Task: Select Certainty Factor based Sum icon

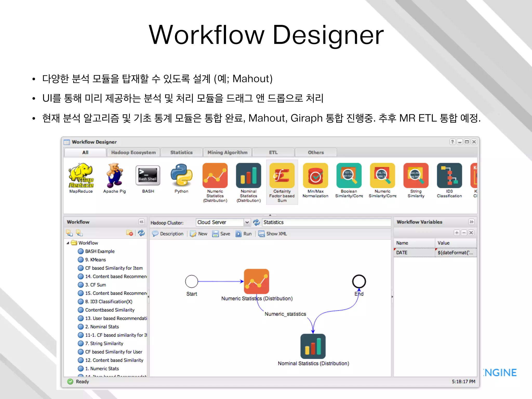Action: 282,176
